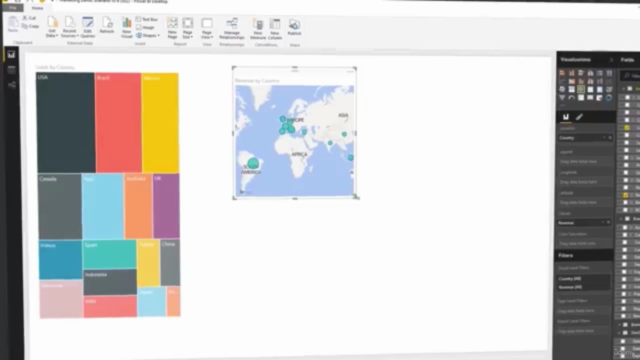Select the orange Australia tile in the treemap
640x360 pixels.
[138, 206]
